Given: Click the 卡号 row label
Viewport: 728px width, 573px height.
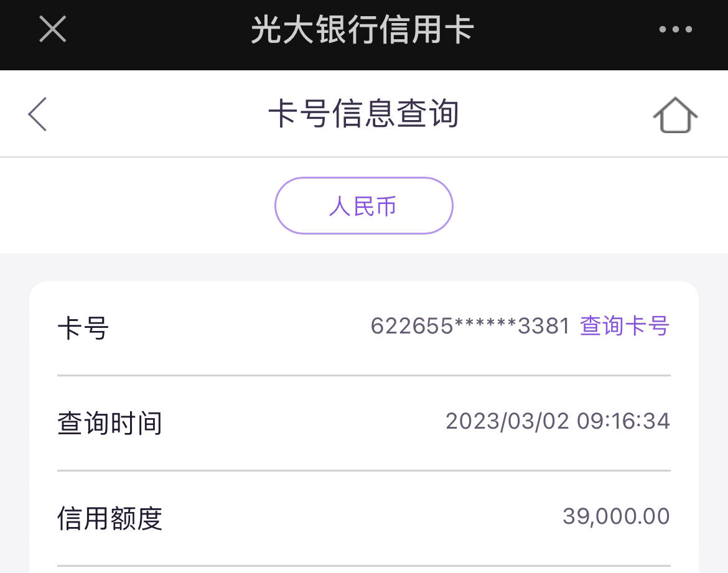Looking at the screenshot, I should (83, 328).
